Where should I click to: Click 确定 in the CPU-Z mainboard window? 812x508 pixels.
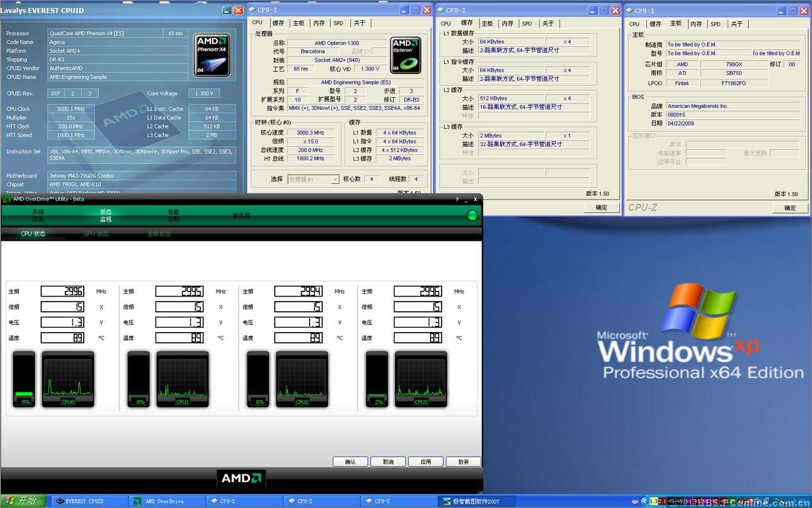click(x=790, y=208)
